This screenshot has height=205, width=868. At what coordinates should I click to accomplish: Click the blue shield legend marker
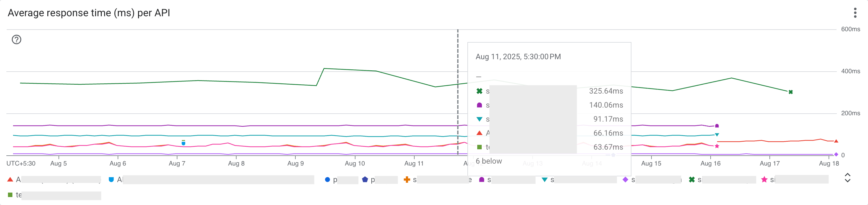point(111,180)
